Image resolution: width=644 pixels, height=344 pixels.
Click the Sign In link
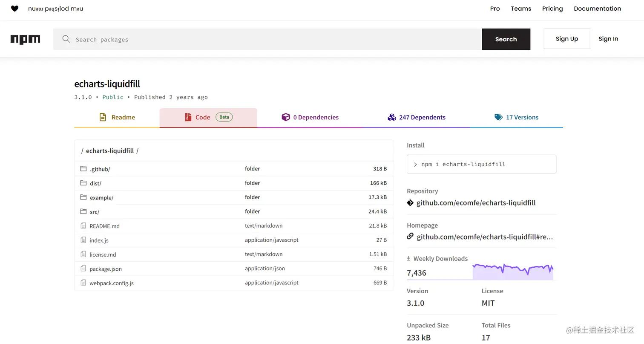tap(608, 39)
